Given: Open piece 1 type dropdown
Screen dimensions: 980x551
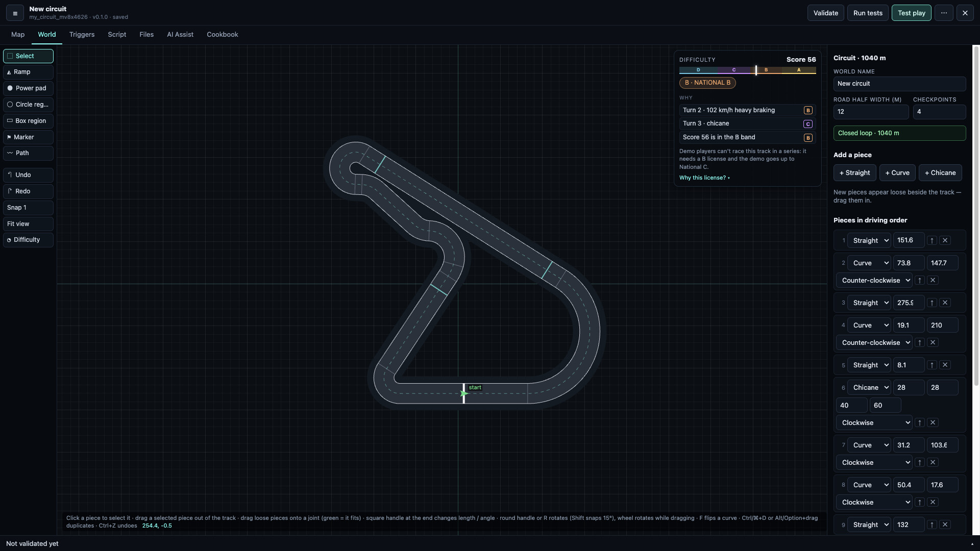Looking at the screenshot, I should point(869,240).
